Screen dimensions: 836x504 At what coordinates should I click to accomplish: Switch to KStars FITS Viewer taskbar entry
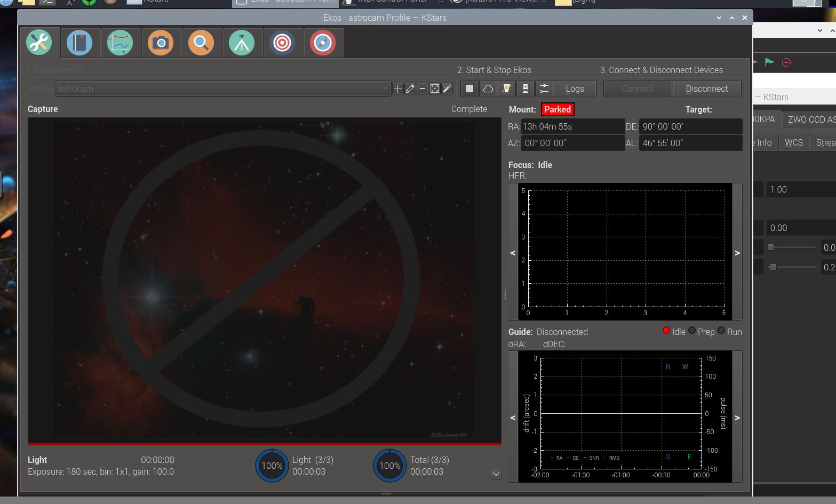tap(499, 2)
